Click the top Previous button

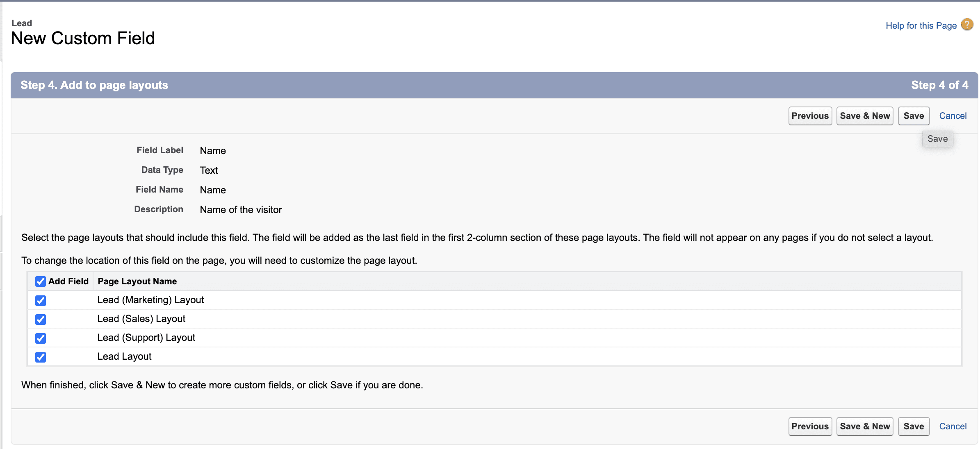tap(810, 116)
